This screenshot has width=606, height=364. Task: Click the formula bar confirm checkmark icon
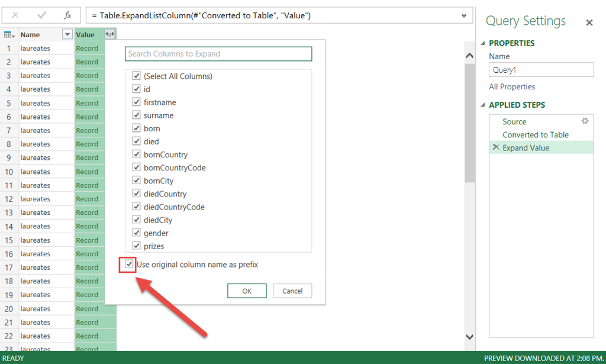41,15
